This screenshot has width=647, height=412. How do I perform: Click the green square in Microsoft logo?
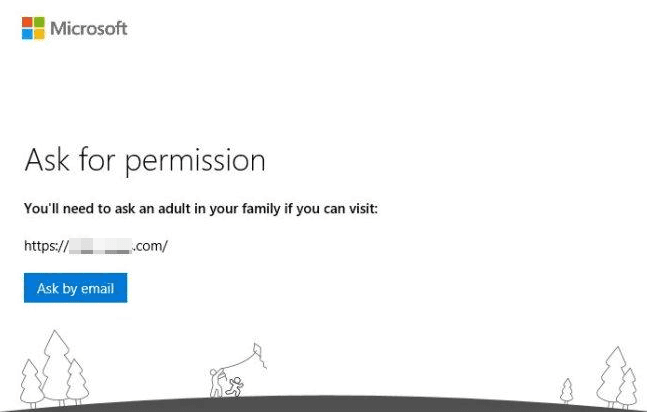click(x=39, y=22)
